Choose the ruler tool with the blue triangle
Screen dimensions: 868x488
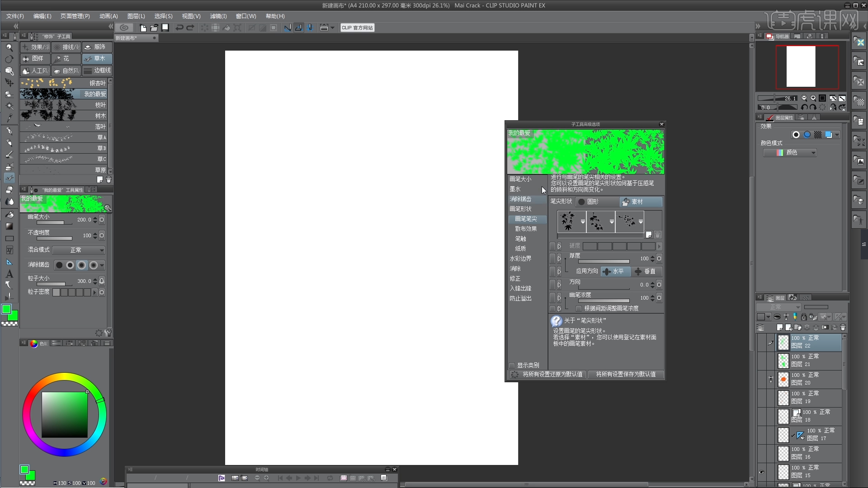(x=9, y=262)
